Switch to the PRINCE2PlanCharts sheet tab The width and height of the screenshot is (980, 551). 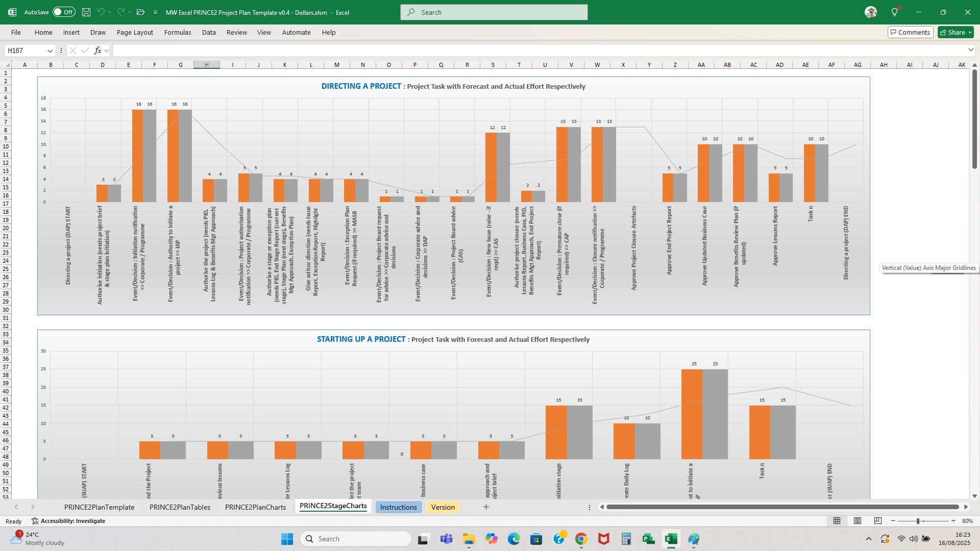[255, 507]
